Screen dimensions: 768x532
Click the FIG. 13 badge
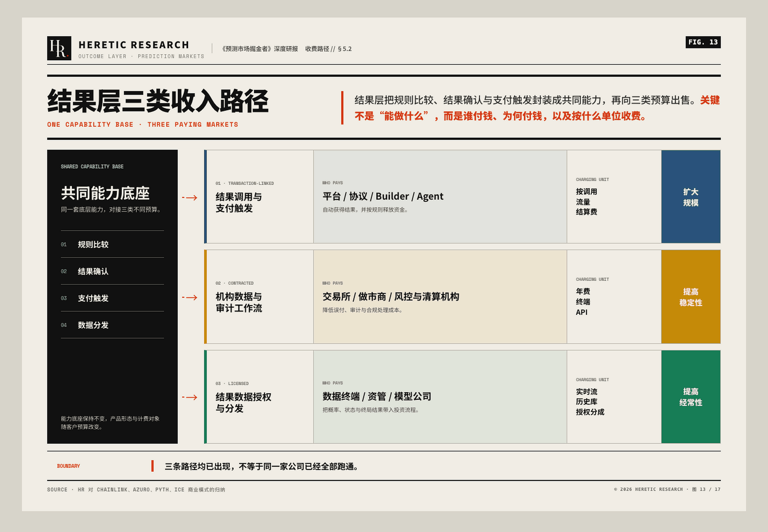(x=703, y=42)
